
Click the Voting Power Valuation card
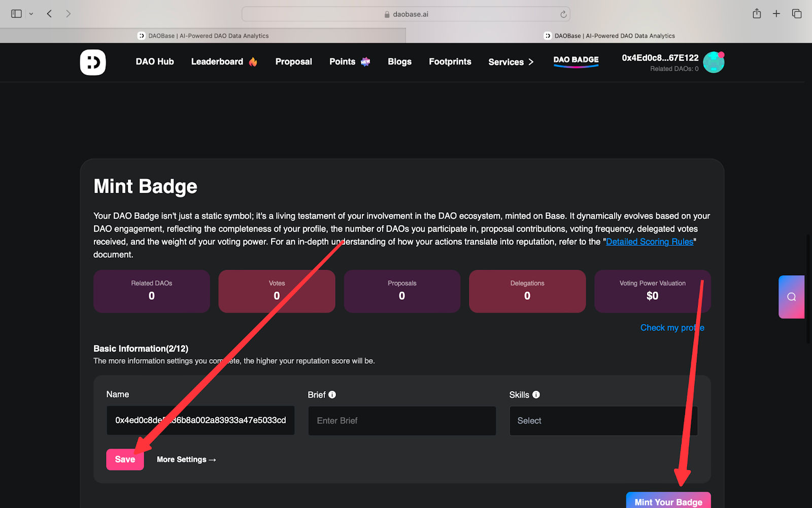tap(653, 291)
